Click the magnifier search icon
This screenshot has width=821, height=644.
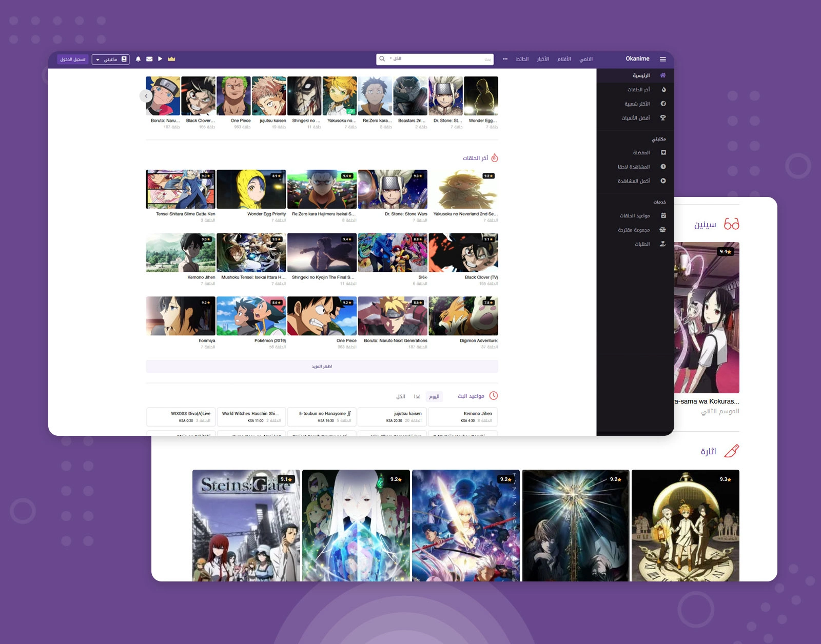382,59
